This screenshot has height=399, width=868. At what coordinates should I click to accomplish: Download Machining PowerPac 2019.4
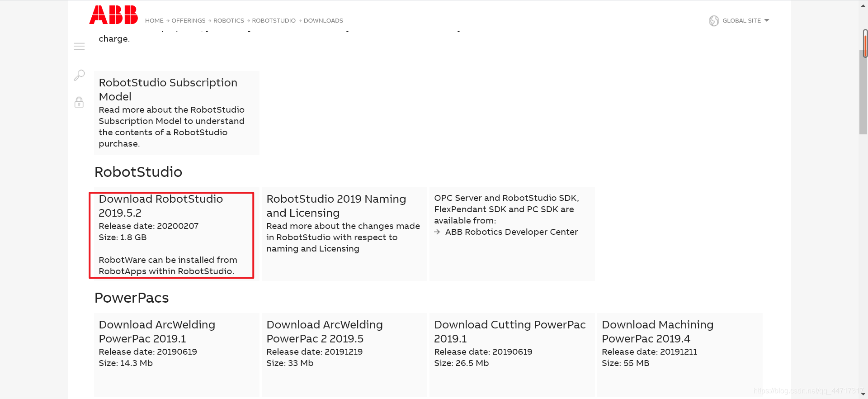(658, 332)
